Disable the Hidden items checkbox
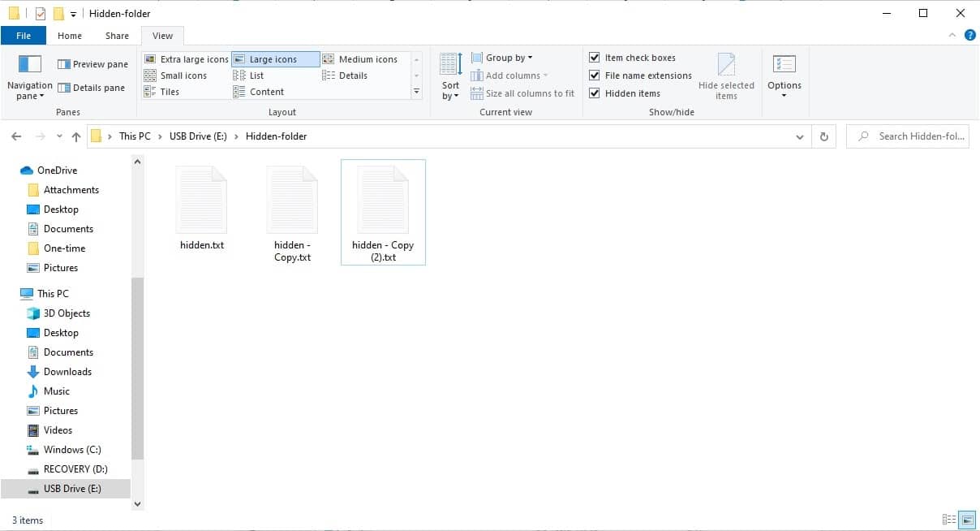The height and width of the screenshot is (531, 980). pyautogui.click(x=595, y=93)
